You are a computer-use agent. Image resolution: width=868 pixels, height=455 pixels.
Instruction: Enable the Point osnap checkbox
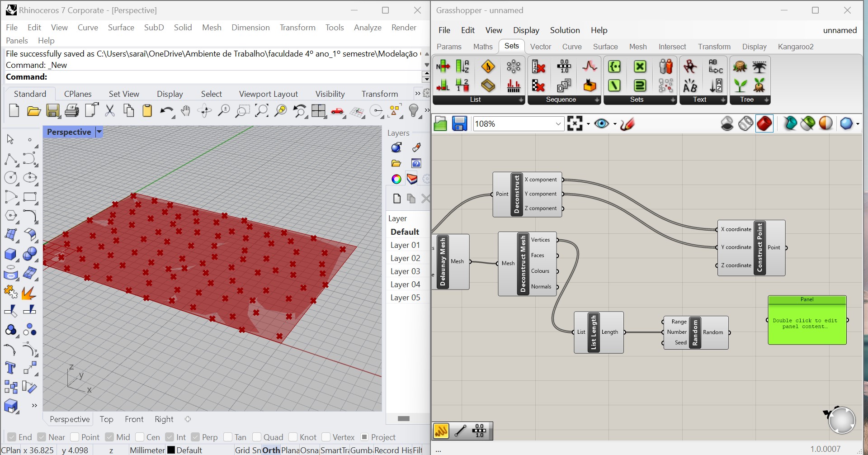pyautogui.click(x=75, y=437)
